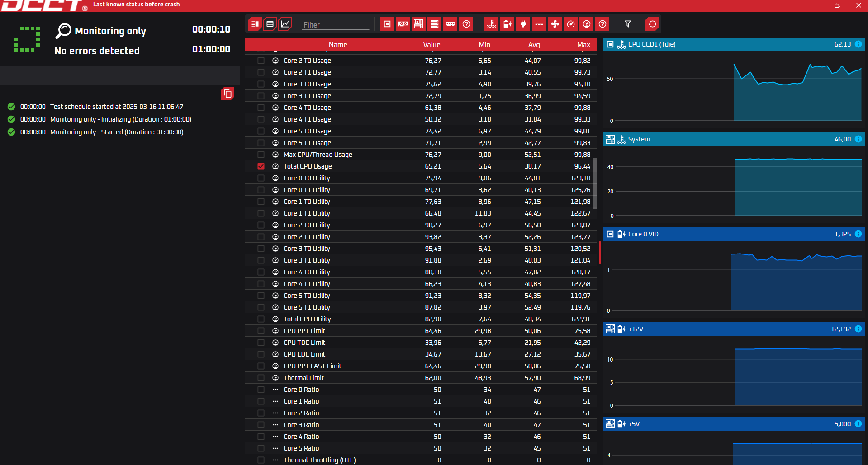Restore down the OCCT window

click(837, 5)
